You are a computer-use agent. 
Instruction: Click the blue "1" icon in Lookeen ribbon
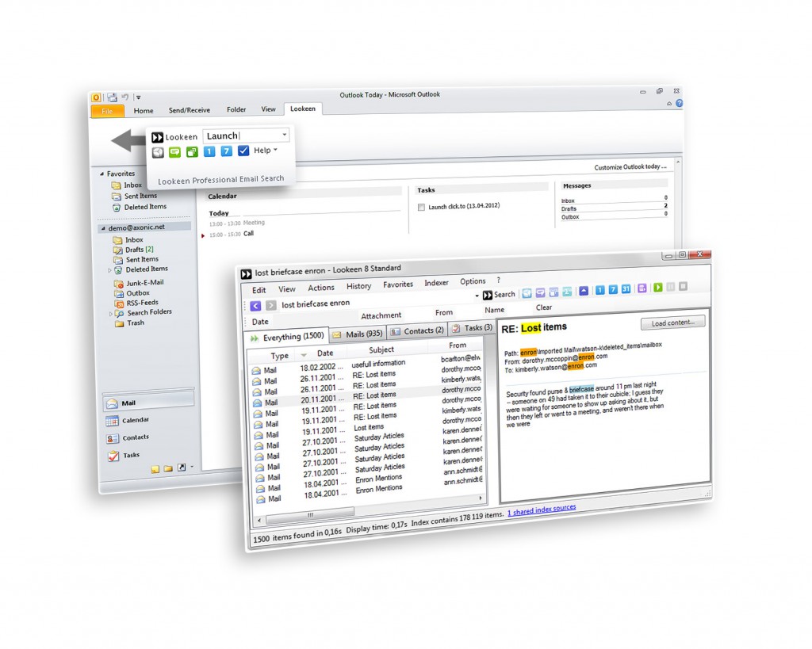tap(209, 151)
